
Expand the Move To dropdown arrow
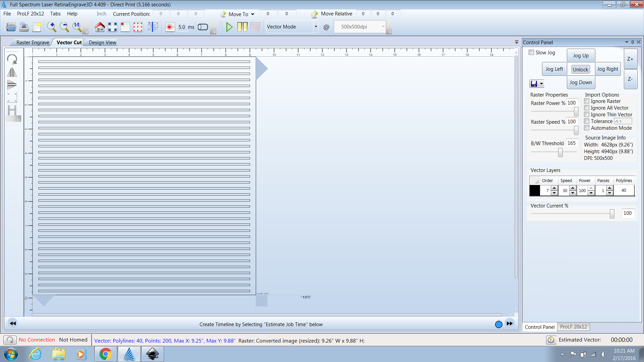pyautogui.click(x=253, y=14)
